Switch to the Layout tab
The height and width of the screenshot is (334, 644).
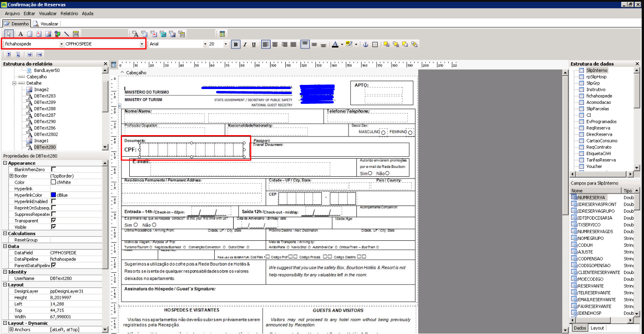coord(597,328)
